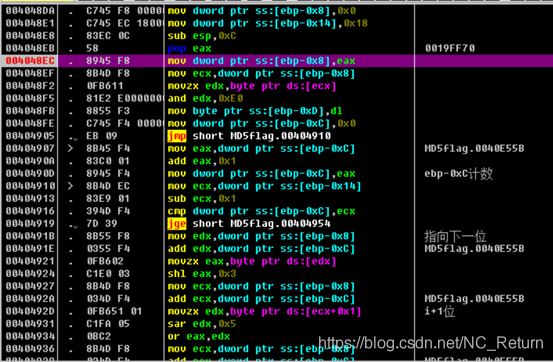Select mov dword ptr ss:[ebp-0xC],eax instruction

[x=261, y=174]
